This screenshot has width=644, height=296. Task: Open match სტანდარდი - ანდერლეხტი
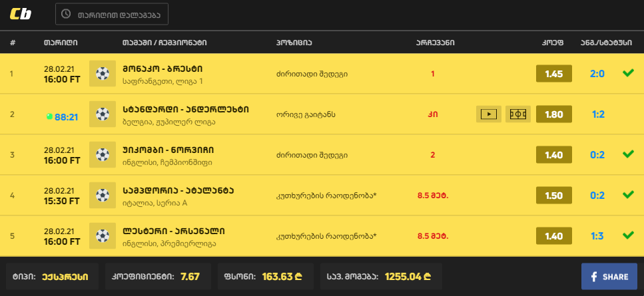[186, 110]
